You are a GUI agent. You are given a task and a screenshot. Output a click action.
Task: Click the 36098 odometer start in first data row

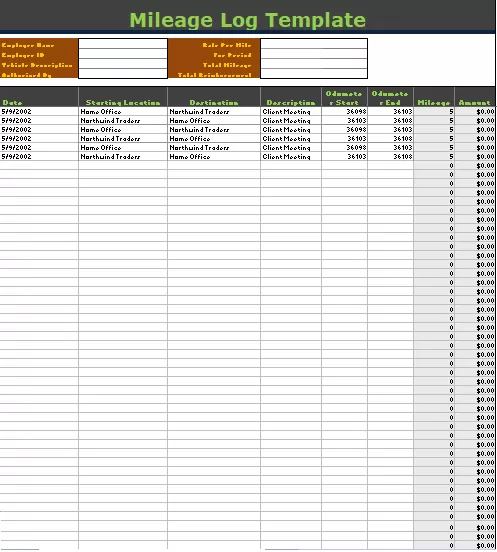point(356,112)
